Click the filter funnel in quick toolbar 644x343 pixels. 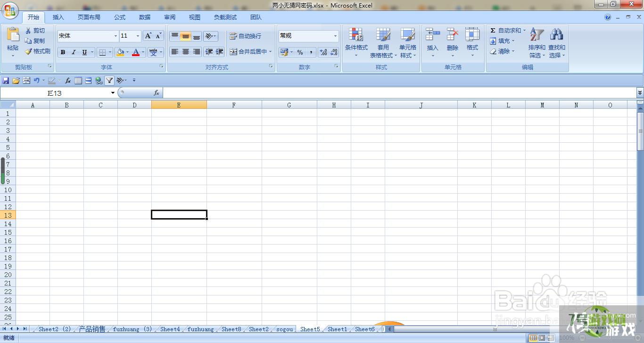point(109,81)
